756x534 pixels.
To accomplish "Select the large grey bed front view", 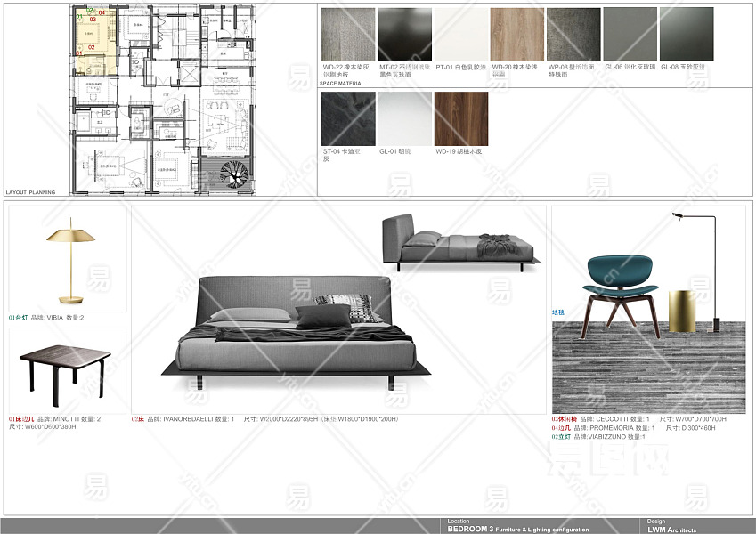I will [x=295, y=333].
